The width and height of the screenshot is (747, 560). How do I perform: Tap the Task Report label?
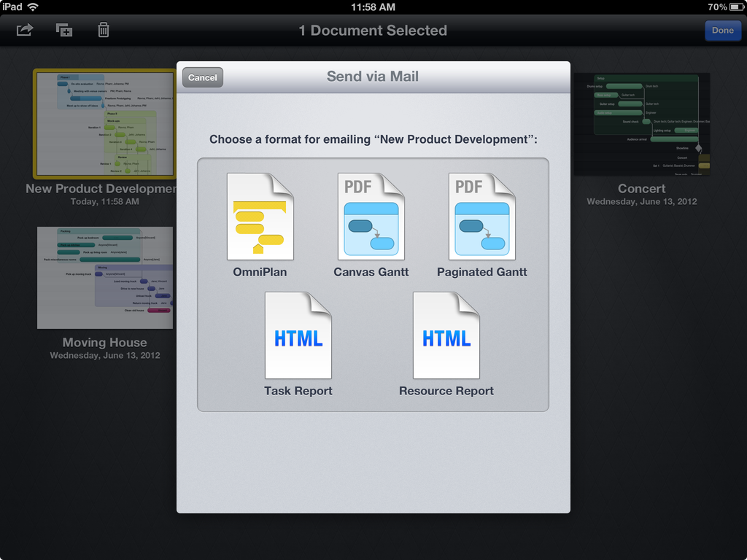pos(298,391)
